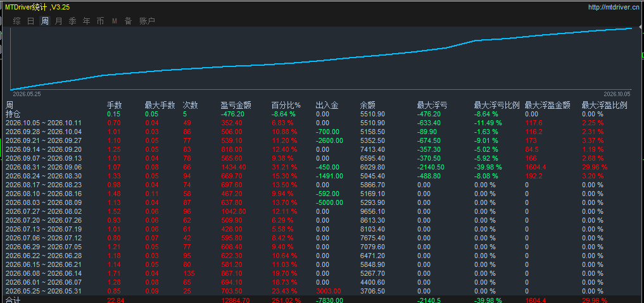Click the -7830.00 total withdrawal cell
This screenshot has height=303, width=644.
[329, 300]
